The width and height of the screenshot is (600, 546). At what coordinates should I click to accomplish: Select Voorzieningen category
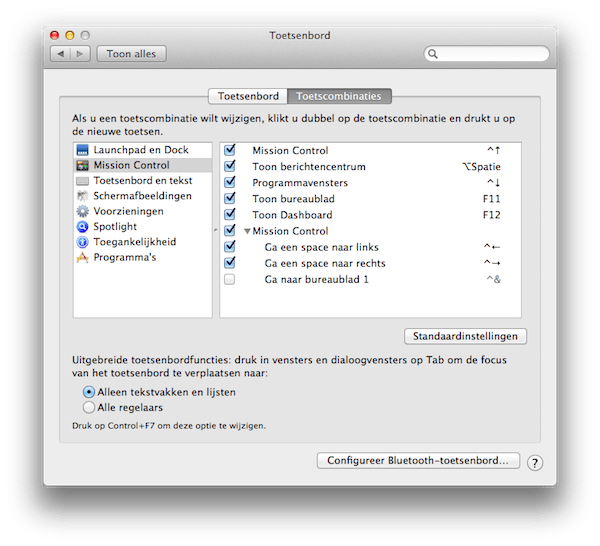coord(143,211)
